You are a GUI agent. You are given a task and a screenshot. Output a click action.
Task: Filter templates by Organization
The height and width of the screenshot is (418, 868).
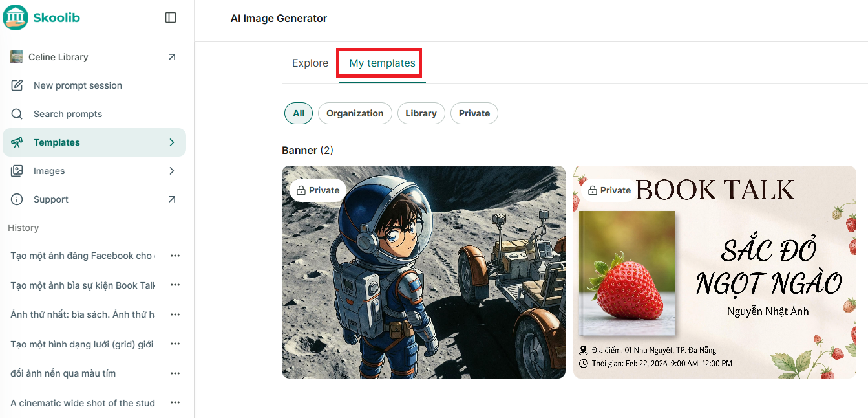pyautogui.click(x=355, y=113)
